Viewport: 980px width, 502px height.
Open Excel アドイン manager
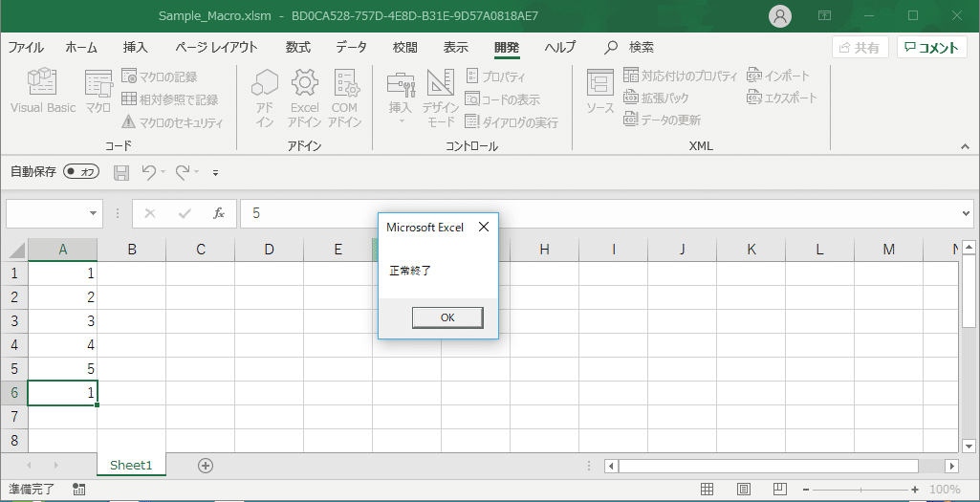[304, 98]
